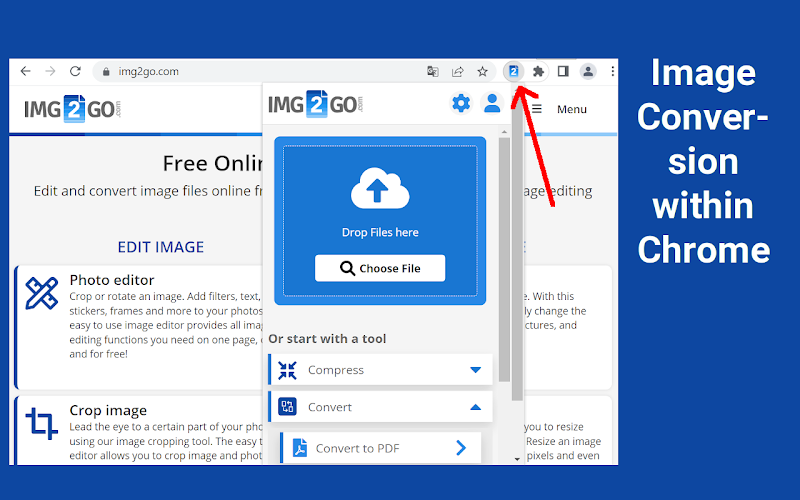Open Convert to PDF chevron
Screen dimensions: 800x500
(461, 448)
